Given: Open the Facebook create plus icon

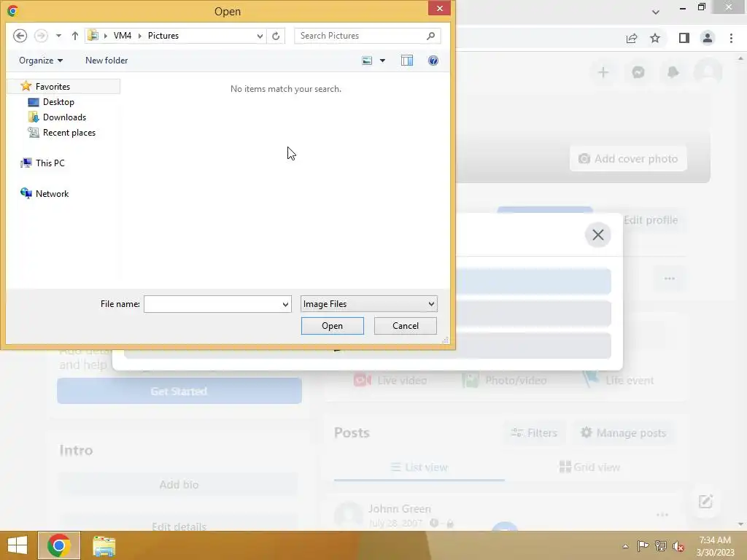Looking at the screenshot, I should [x=603, y=72].
